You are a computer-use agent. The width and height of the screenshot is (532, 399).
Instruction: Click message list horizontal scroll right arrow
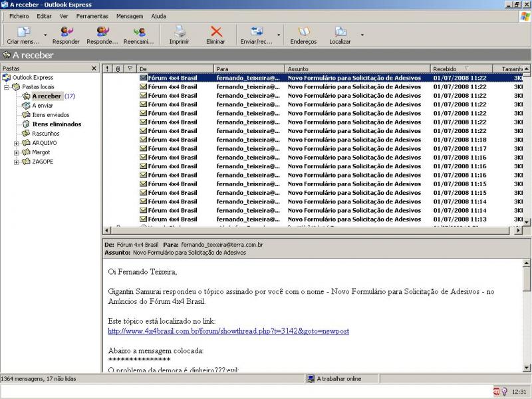point(518,230)
